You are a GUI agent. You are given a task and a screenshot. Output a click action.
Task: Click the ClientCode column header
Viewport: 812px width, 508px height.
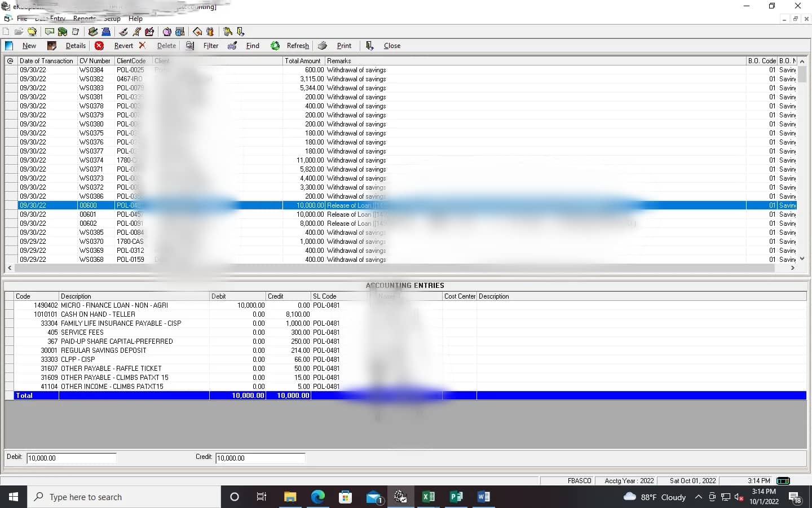[x=134, y=61]
